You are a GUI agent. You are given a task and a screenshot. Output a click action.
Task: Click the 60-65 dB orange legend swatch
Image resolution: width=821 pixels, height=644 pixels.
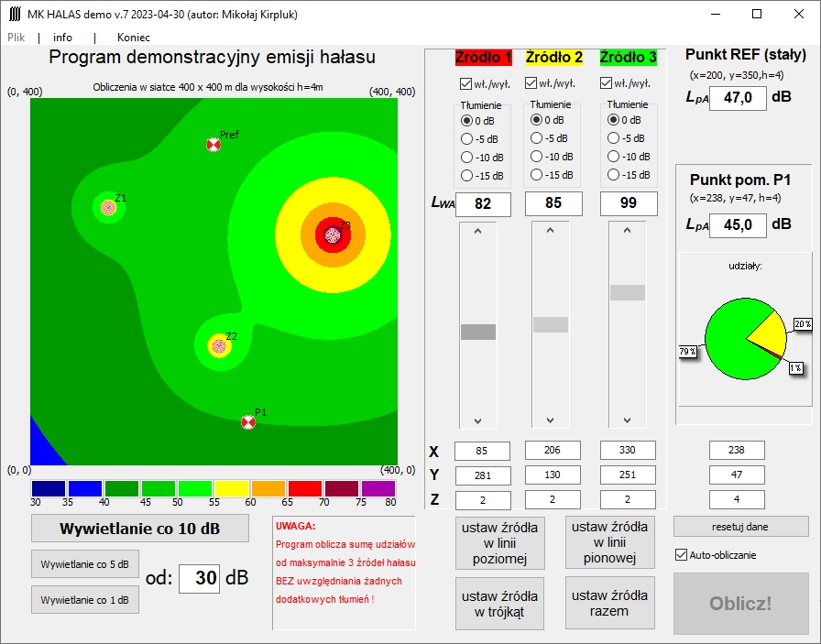269,488
